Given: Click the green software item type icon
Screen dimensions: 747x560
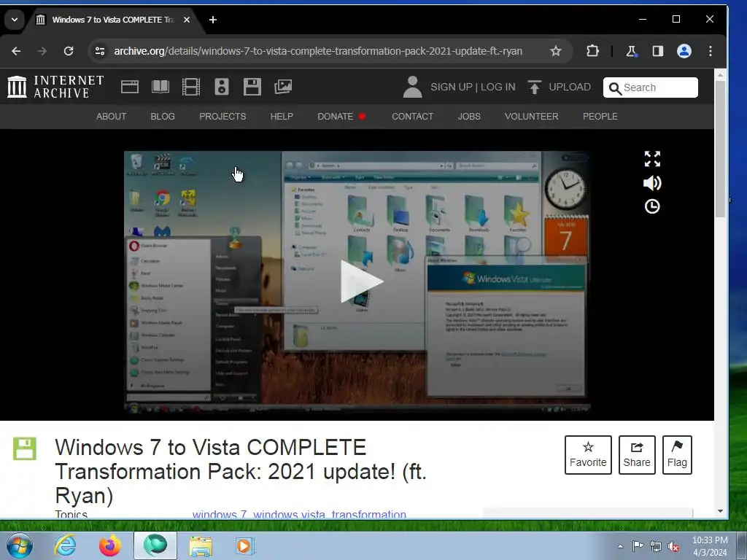Looking at the screenshot, I should pos(25,448).
